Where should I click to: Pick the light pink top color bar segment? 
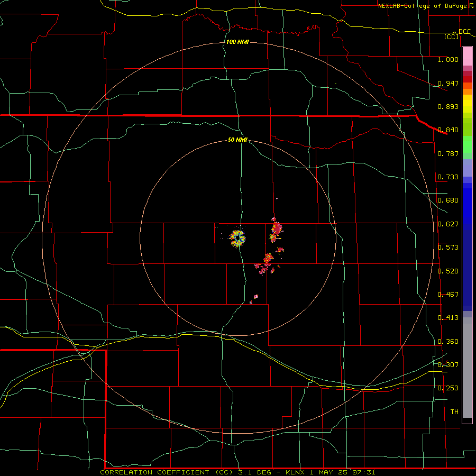(x=467, y=56)
